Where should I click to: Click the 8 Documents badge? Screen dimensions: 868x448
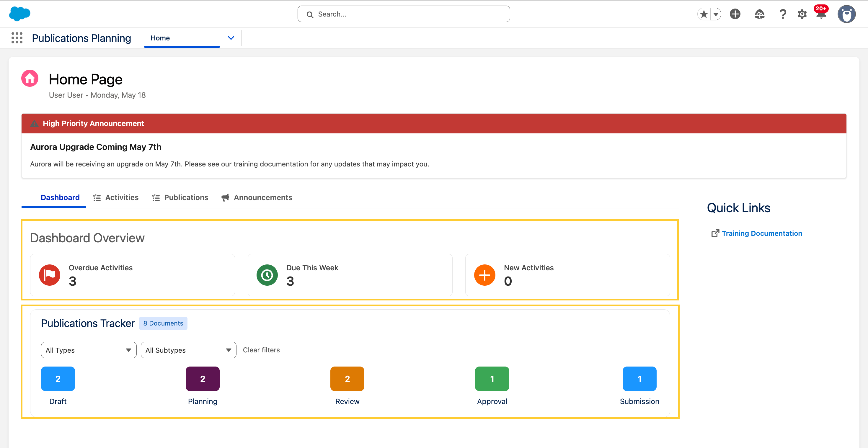(x=163, y=323)
